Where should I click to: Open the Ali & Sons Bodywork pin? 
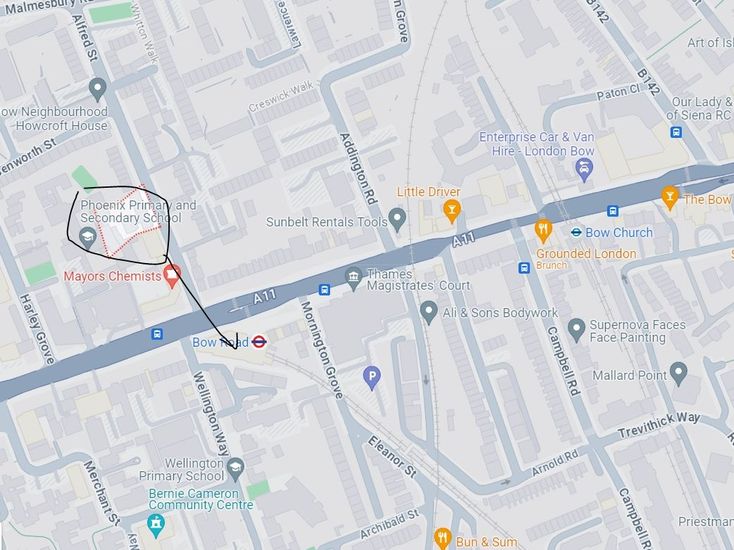(x=429, y=312)
